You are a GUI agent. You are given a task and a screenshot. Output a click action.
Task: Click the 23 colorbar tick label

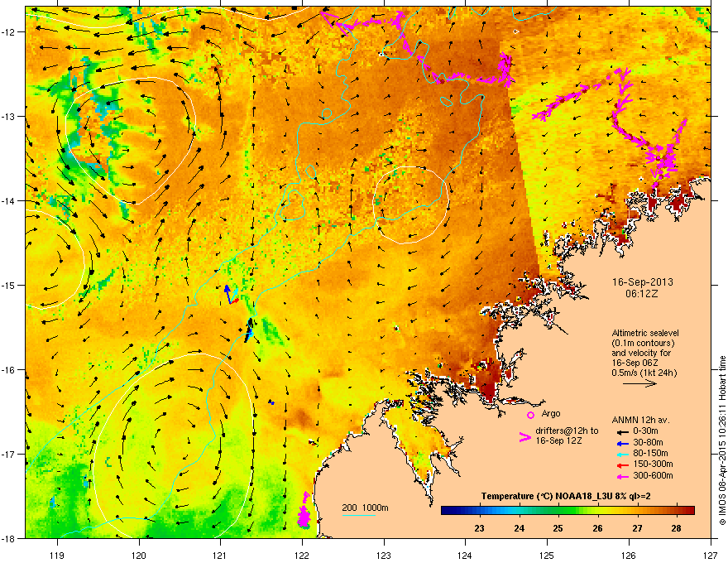point(479,528)
